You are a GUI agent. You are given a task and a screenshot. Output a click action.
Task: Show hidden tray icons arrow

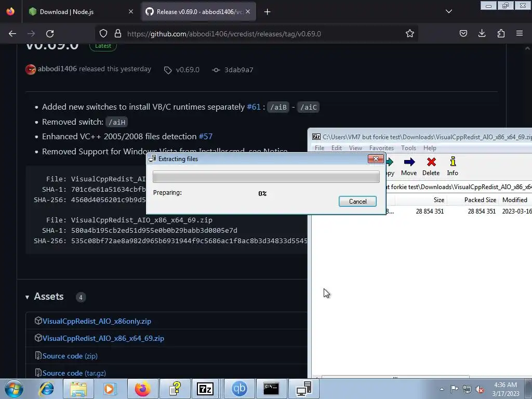point(442,389)
